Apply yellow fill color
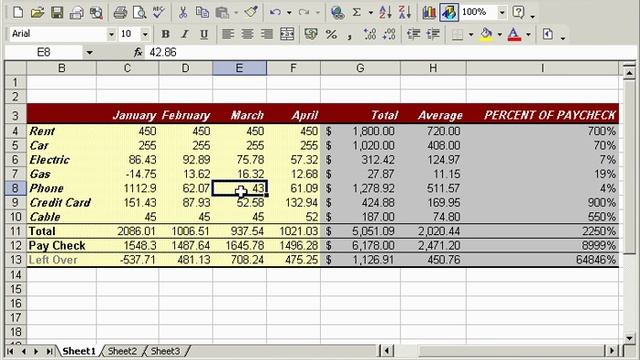The image size is (640, 360). tap(486, 34)
